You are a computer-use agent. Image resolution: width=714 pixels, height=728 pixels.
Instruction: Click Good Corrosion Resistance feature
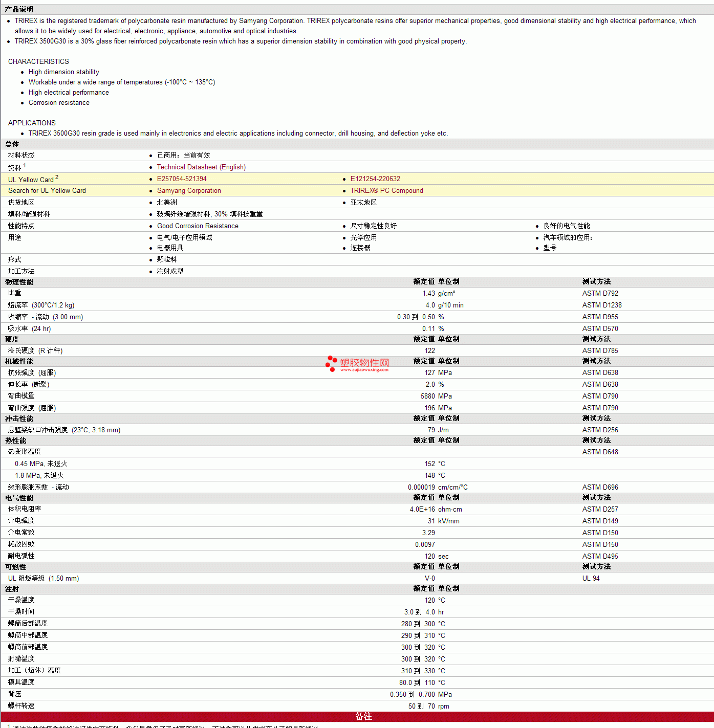(198, 226)
